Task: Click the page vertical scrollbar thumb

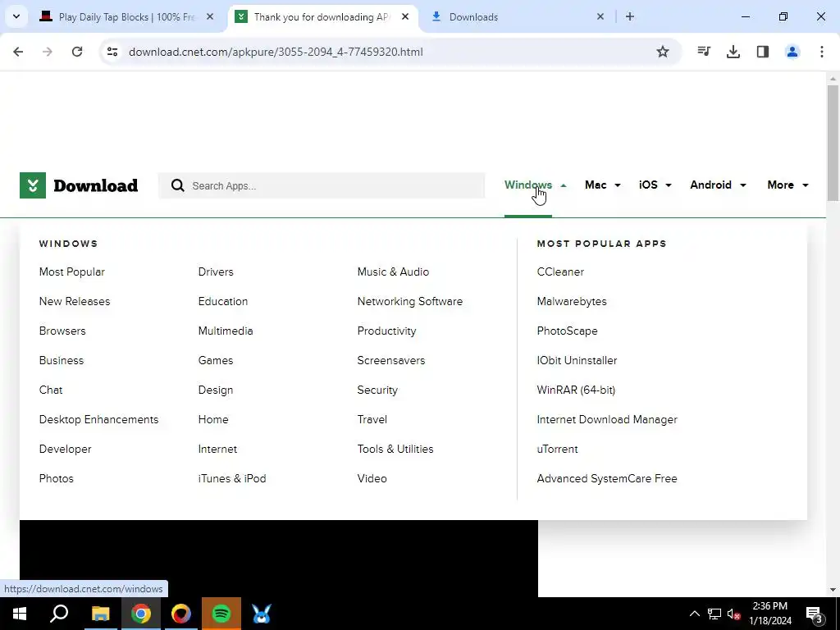Action: click(x=833, y=143)
